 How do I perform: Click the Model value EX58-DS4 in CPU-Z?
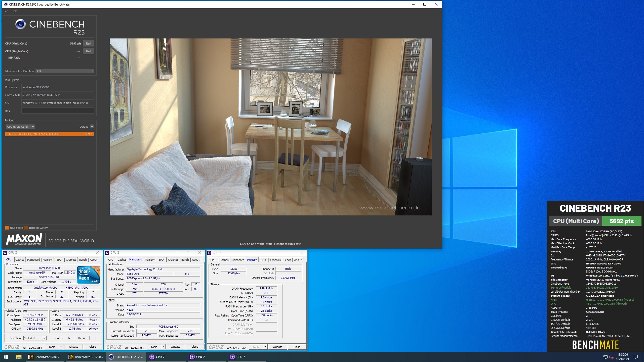coord(149,274)
